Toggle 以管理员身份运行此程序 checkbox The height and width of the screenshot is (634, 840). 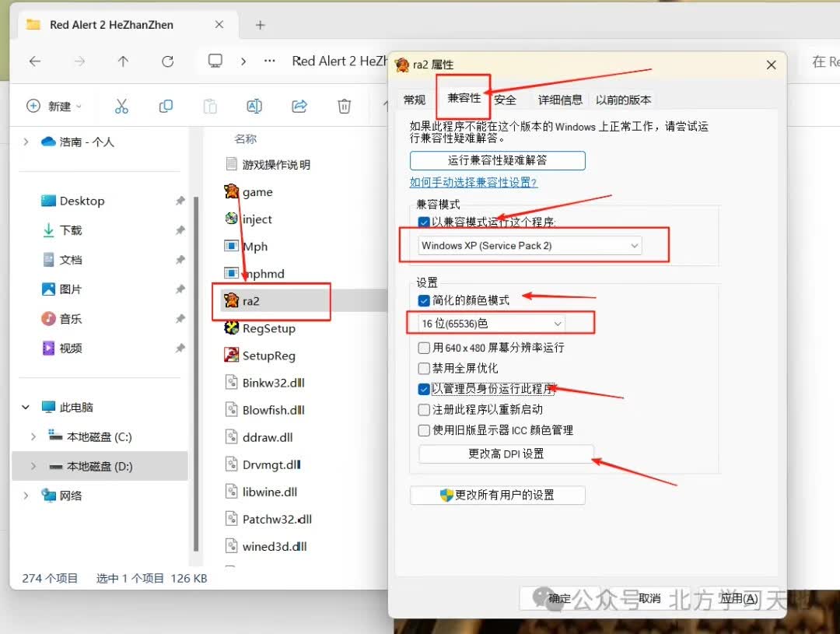424,389
